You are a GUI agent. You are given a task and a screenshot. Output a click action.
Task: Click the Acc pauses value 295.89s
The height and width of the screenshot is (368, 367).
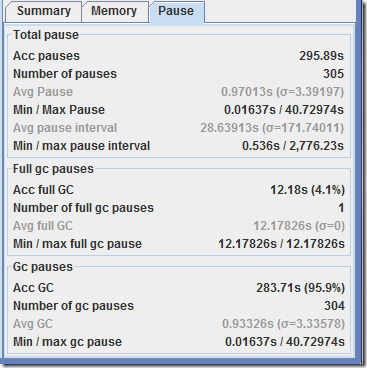point(321,56)
